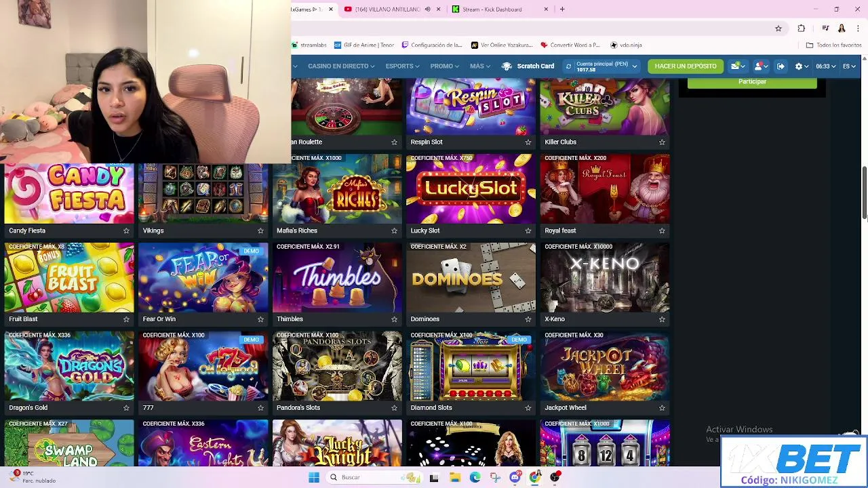
Task: Open Chrome three-dot menu
Action: [x=859, y=28]
